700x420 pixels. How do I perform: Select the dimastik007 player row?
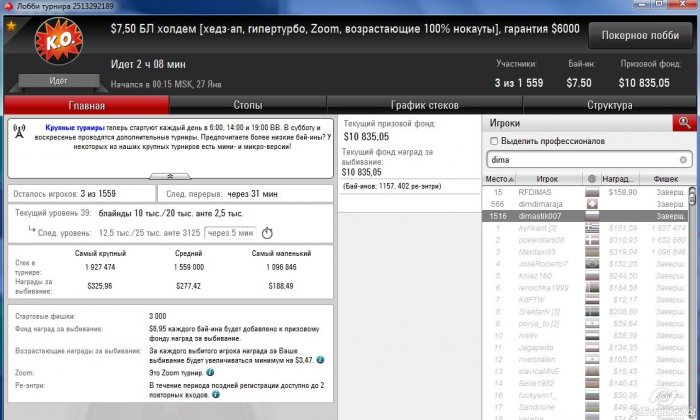click(x=585, y=216)
